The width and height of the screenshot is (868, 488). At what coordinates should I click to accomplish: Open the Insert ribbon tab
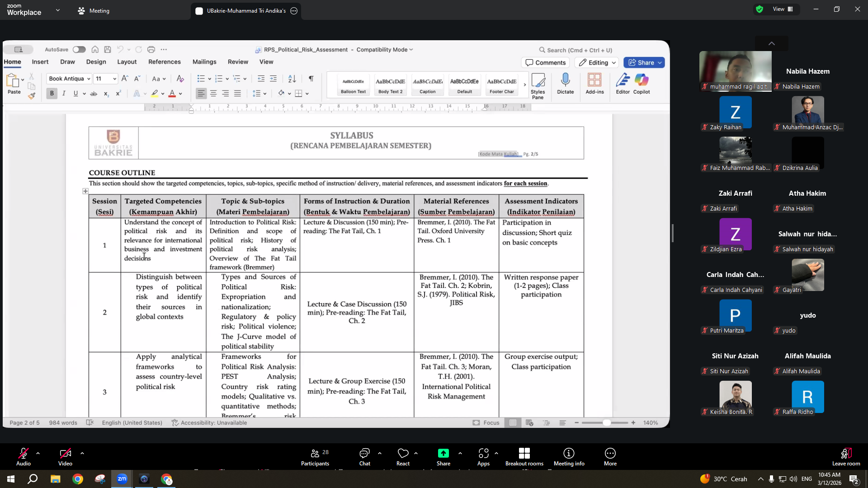40,62
